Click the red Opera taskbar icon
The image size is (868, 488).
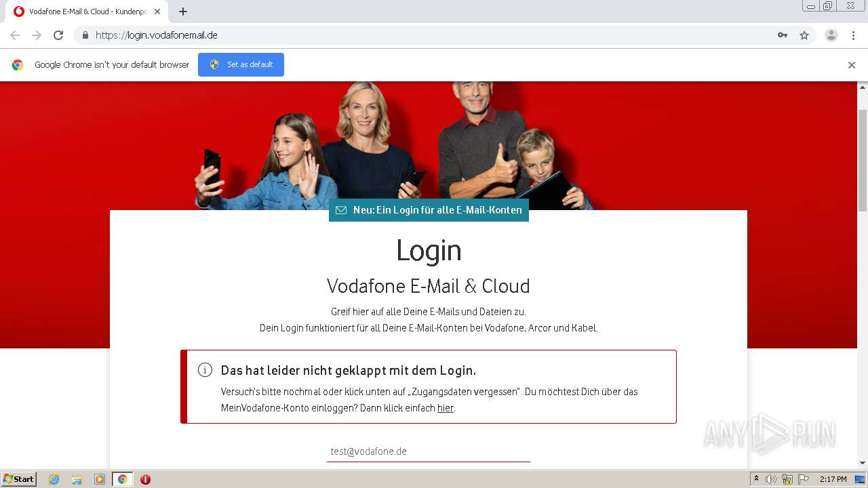pos(145,479)
